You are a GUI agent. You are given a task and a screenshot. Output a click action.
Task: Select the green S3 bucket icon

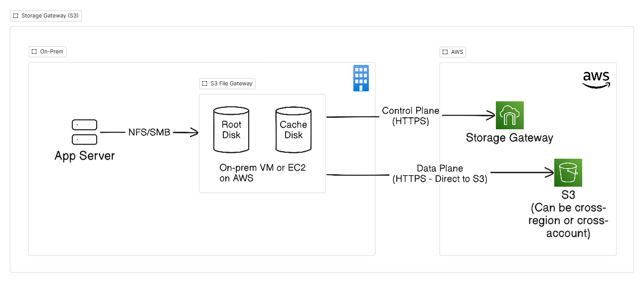tap(568, 173)
